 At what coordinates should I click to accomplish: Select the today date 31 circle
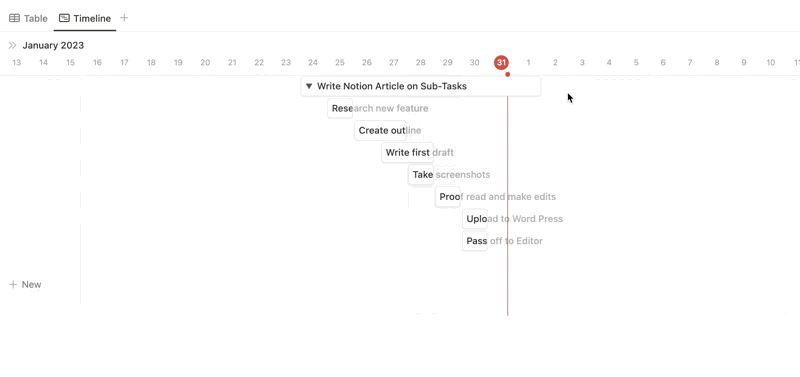[x=502, y=63]
